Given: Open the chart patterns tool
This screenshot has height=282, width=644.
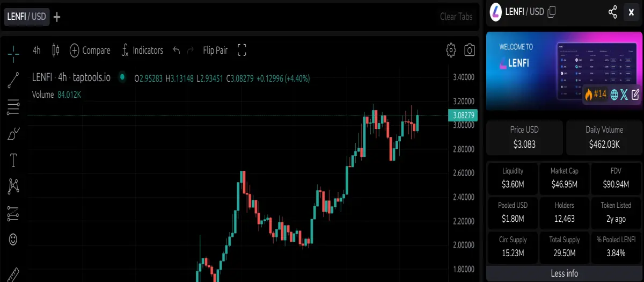Looking at the screenshot, I should coord(13,186).
